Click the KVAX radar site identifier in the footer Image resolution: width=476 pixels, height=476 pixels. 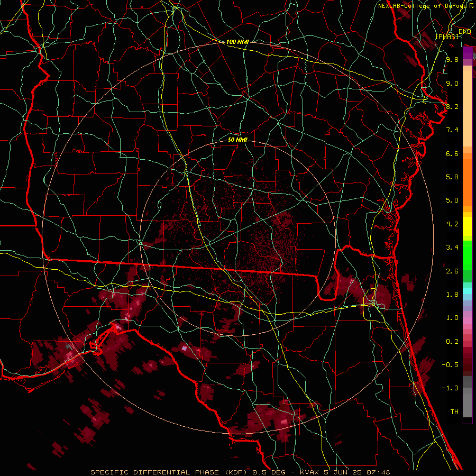309,472
